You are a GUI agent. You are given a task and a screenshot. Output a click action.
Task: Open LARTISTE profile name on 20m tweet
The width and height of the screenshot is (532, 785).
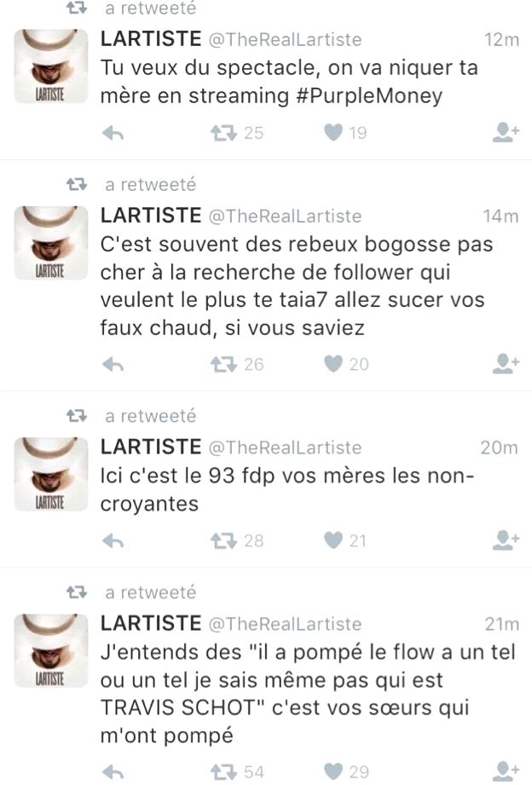tap(151, 447)
